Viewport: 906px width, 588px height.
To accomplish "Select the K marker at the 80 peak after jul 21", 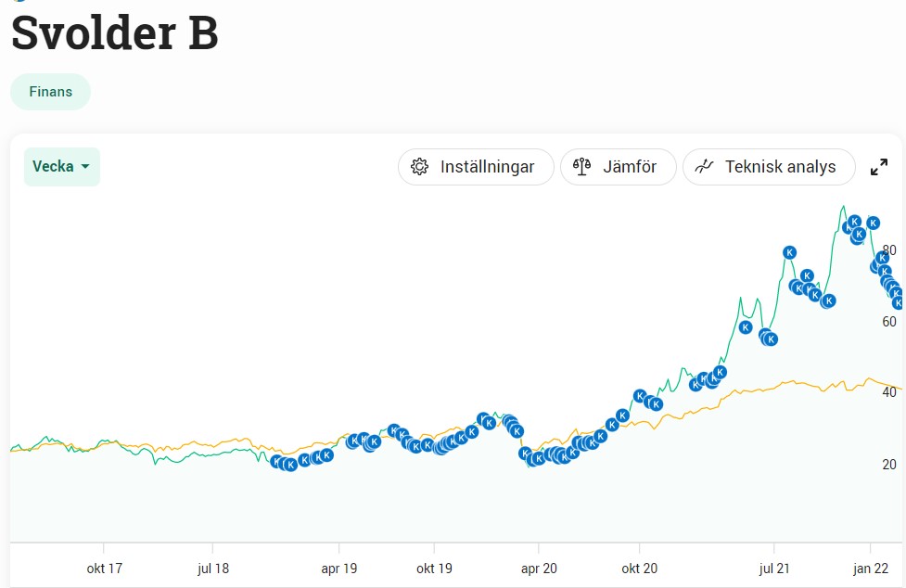I will tap(789, 252).
